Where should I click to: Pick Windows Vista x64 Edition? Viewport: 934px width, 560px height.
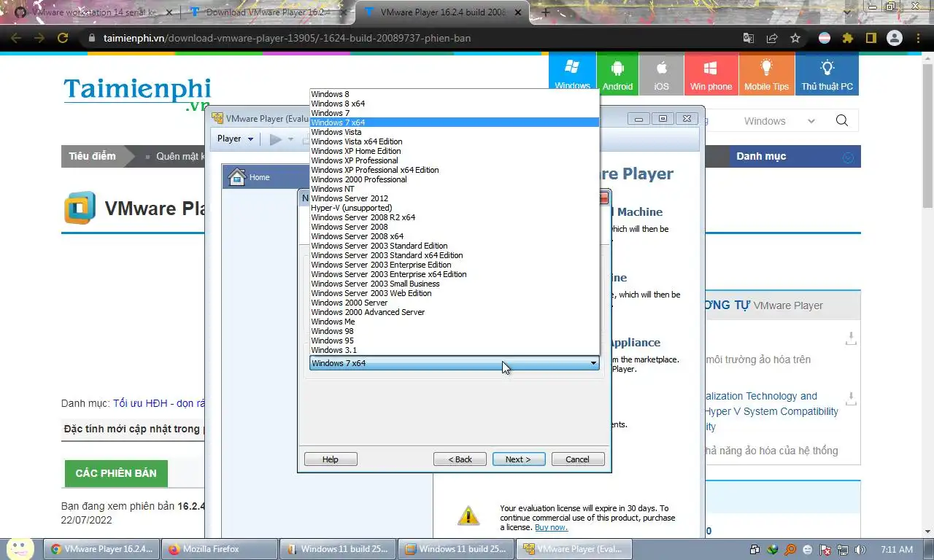click(454, 141)
